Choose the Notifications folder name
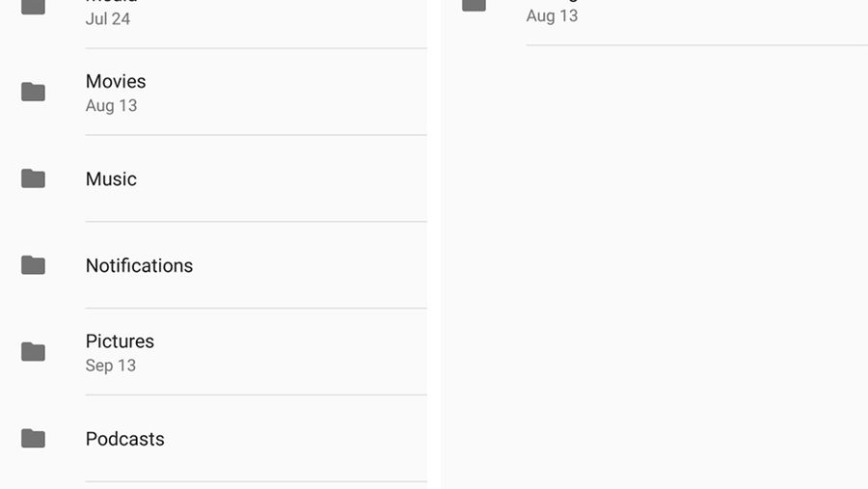The image size is (868, 489). pos(140,266)
